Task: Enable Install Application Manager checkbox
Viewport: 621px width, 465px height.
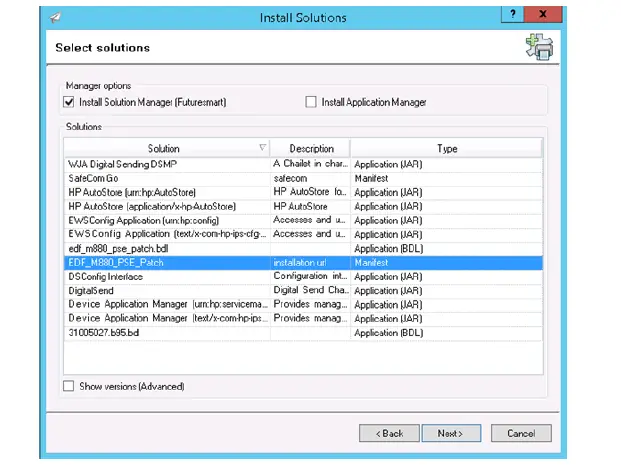Action: tap(311, 102)
